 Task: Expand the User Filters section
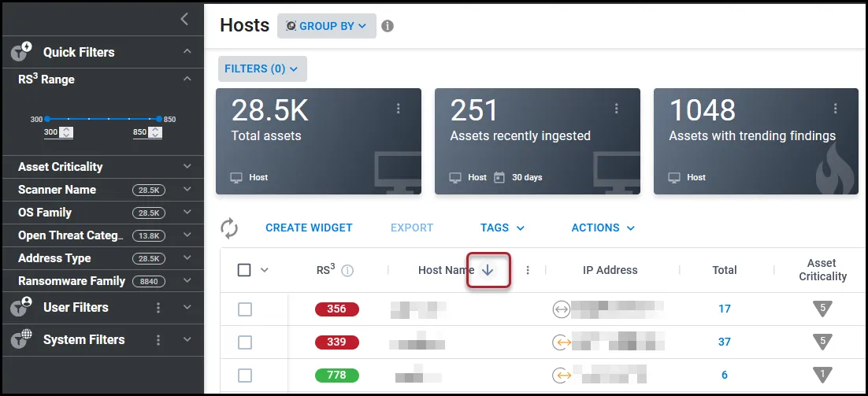pos(187,307)
